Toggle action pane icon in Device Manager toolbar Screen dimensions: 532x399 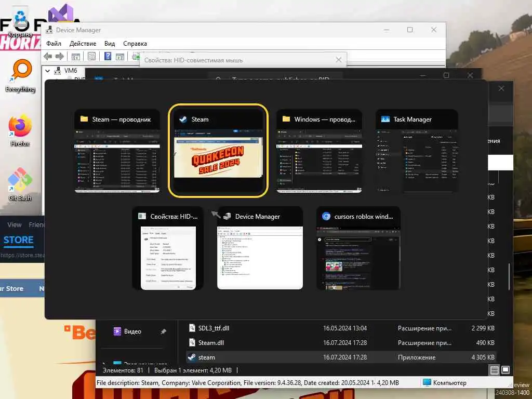pyautogui.click(x=120, y=56)
